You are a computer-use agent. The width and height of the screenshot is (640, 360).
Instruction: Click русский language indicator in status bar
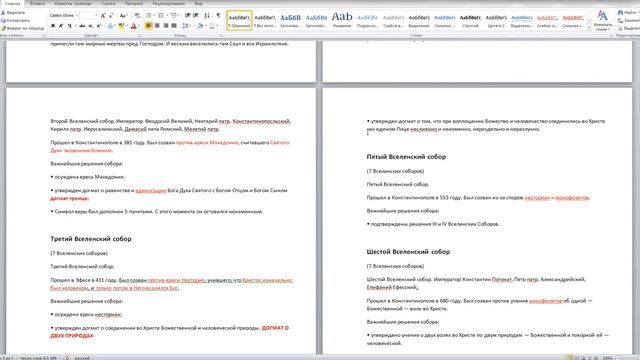click(82, 358)
